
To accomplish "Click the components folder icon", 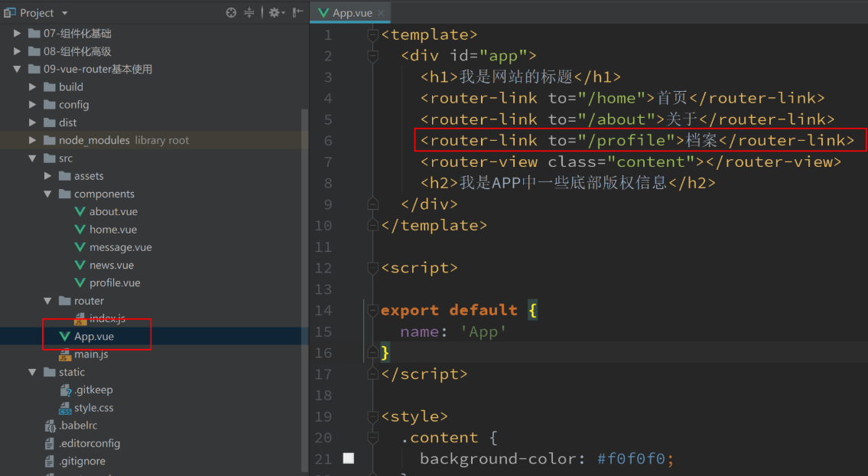I will point(65,194).
